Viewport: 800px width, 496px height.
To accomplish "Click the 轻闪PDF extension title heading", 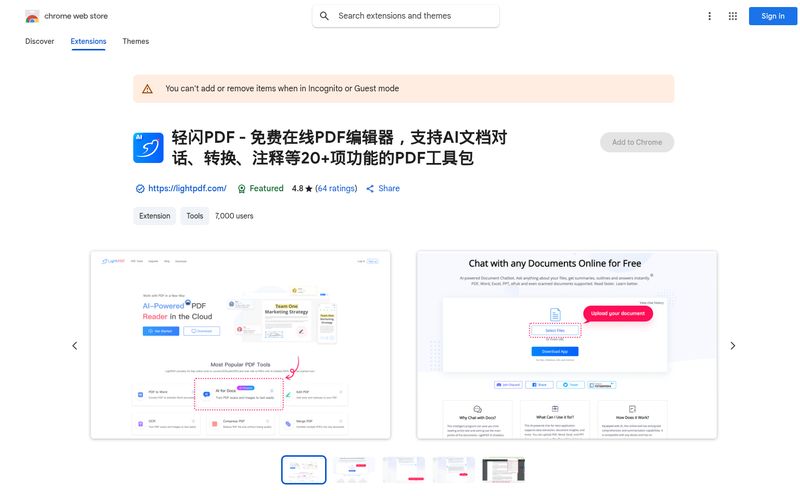I will 339,147.
